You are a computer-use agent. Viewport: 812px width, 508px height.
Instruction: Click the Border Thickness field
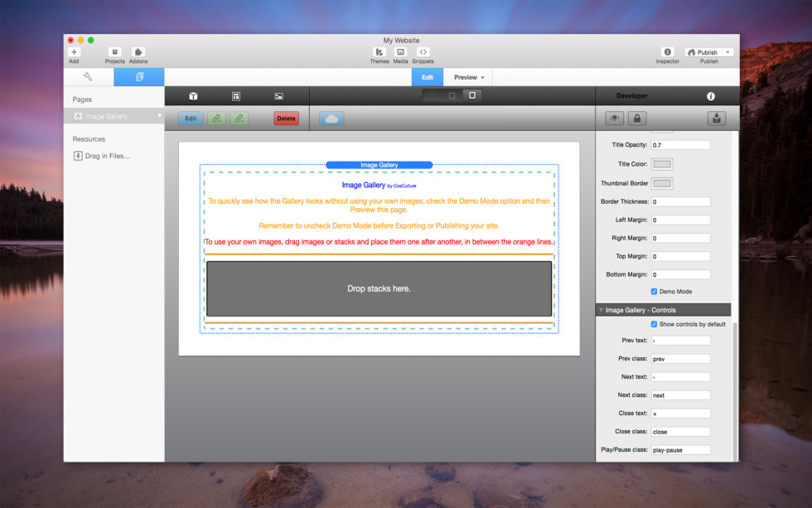680,202
